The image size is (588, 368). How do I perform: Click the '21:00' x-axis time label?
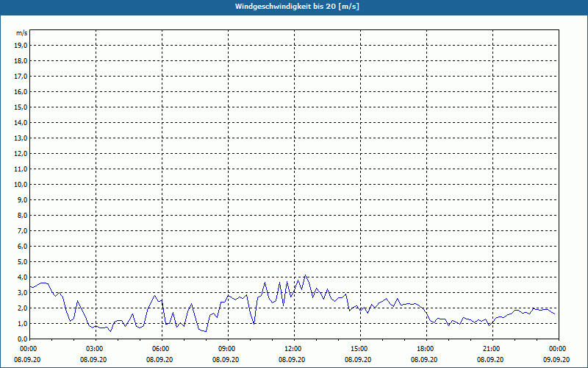(492, 349)
